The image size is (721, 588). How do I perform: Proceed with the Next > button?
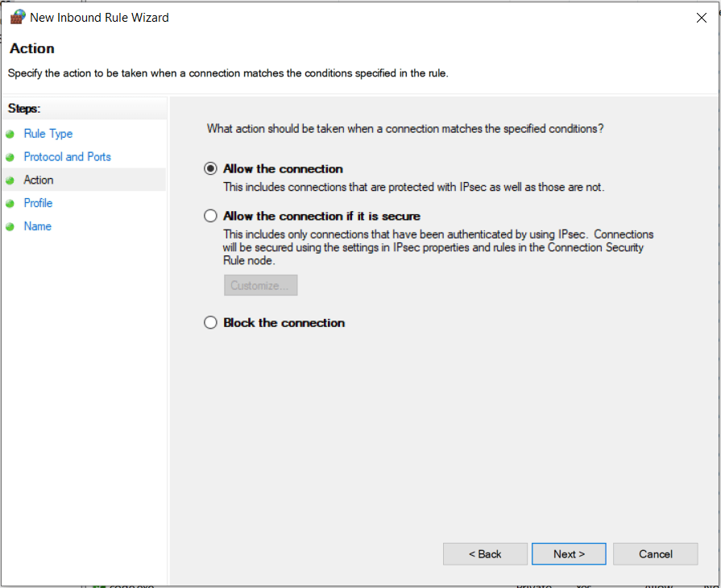pos(569,554)
